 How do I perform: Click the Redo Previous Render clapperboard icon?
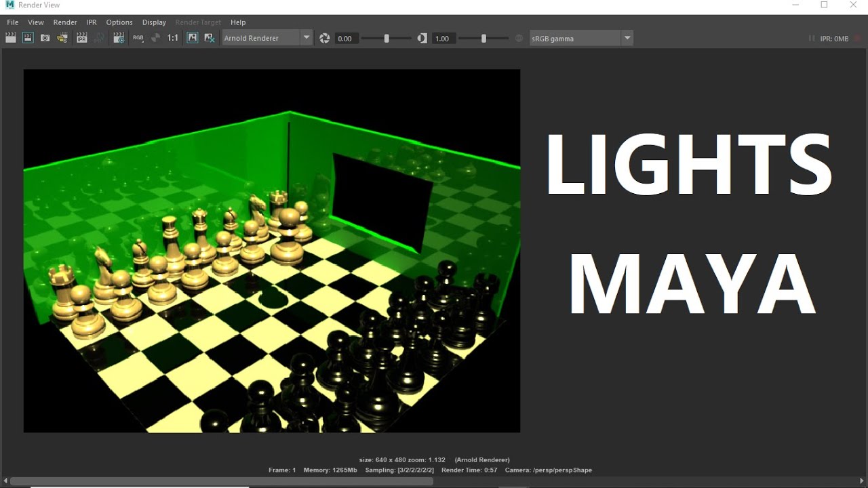[11, 38]
